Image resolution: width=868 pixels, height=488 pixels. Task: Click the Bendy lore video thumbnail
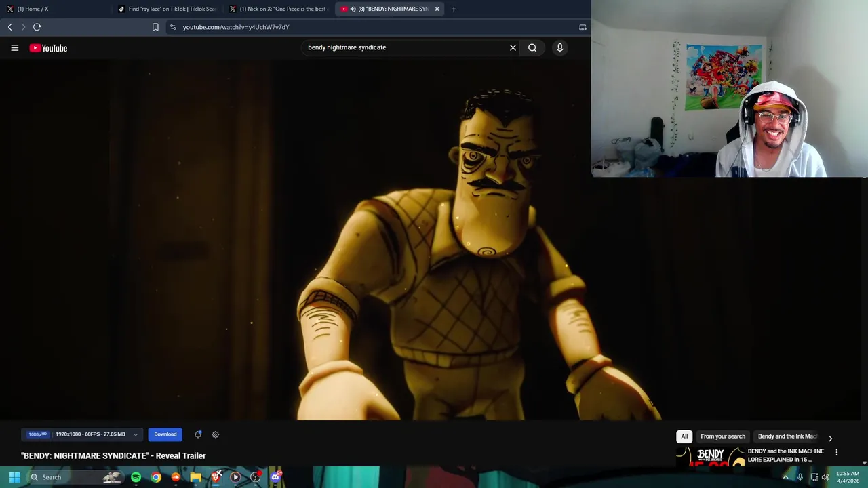710,457
